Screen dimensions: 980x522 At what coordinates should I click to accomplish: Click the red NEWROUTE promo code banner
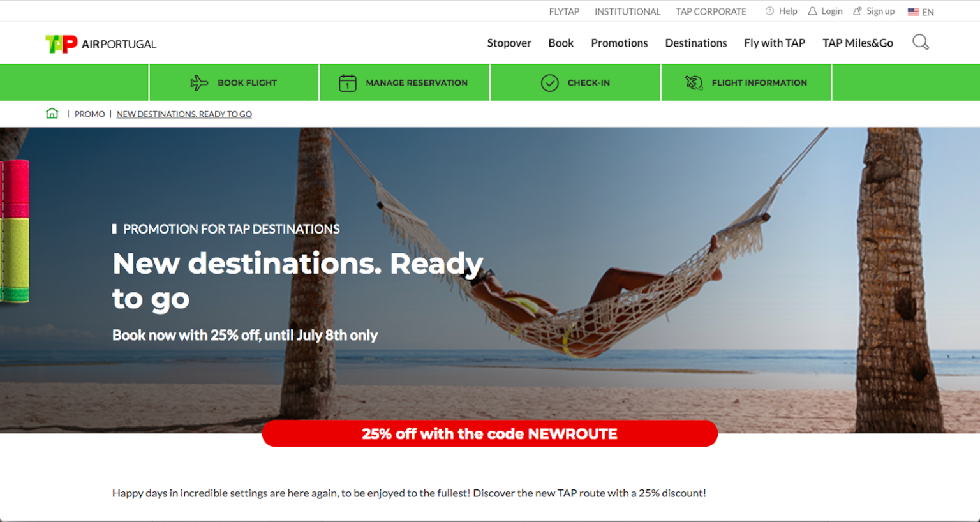(489, 434)
